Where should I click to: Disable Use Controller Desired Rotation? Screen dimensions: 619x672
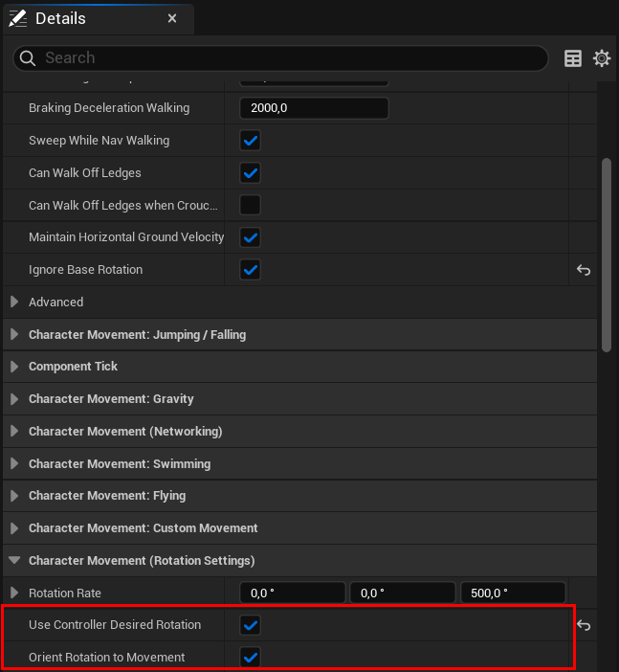[x=250, y=625]
